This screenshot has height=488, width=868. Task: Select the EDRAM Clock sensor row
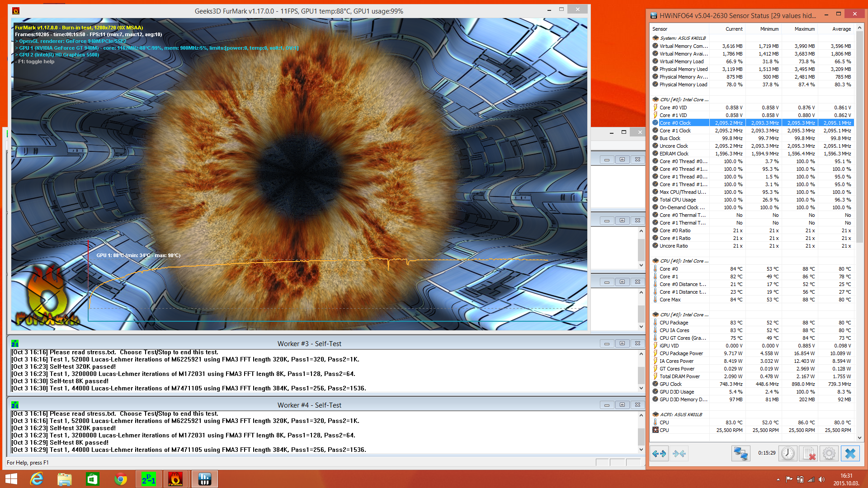(752, 154)
